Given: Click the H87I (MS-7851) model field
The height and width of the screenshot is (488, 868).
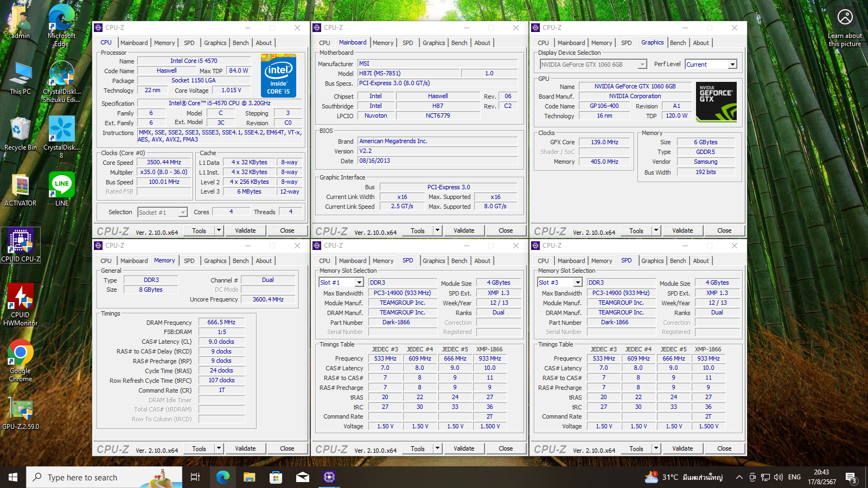Looking at the screenshot, I should (408, 73).
